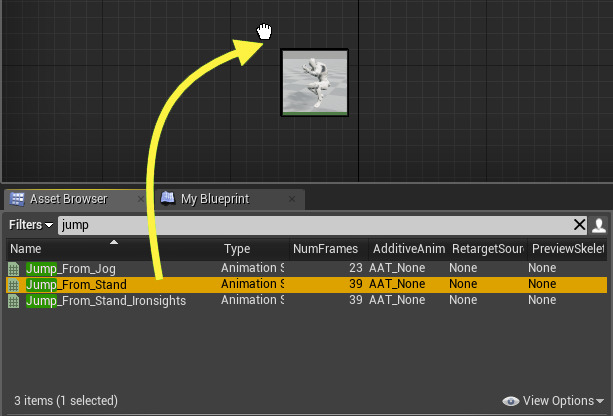Screen dimensions: 613x416
Task: Sort by the Name column header
Action: [113, 249]
